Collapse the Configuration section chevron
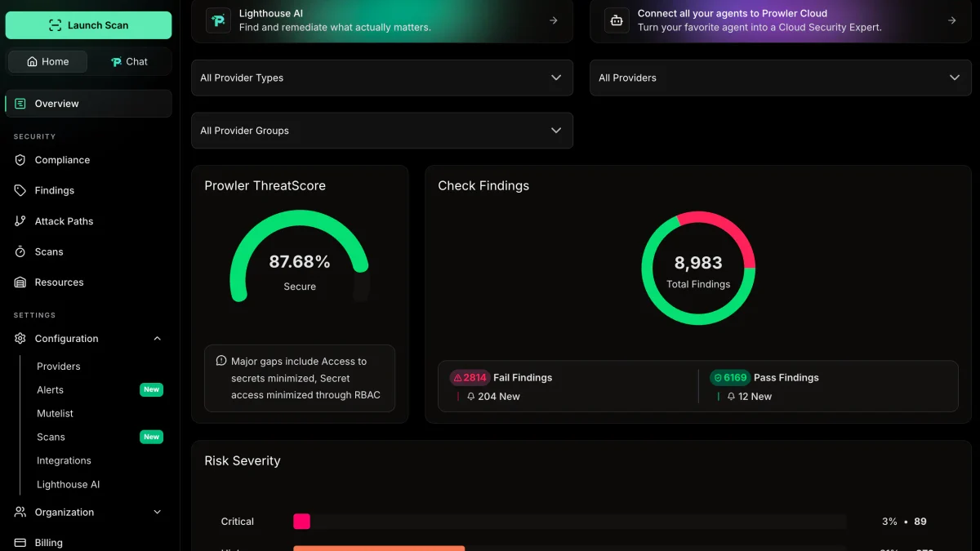Viewport: 980px width, 551px height. [x=158, y=339]
